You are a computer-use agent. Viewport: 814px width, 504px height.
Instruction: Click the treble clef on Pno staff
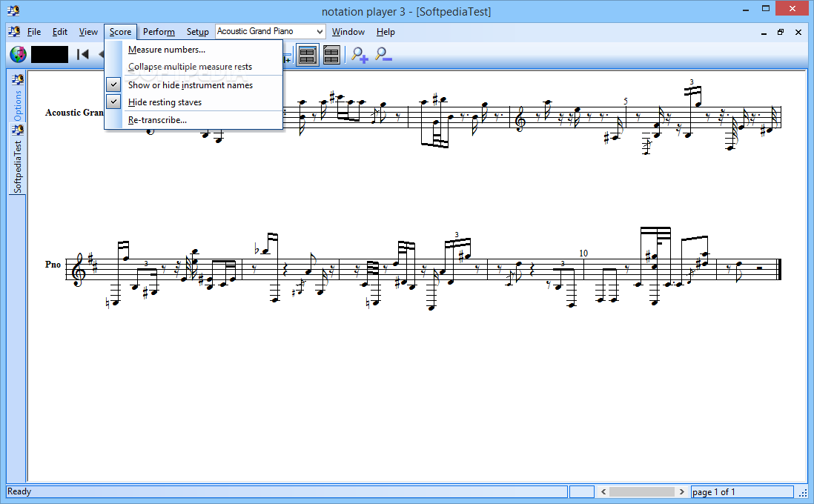79,269
